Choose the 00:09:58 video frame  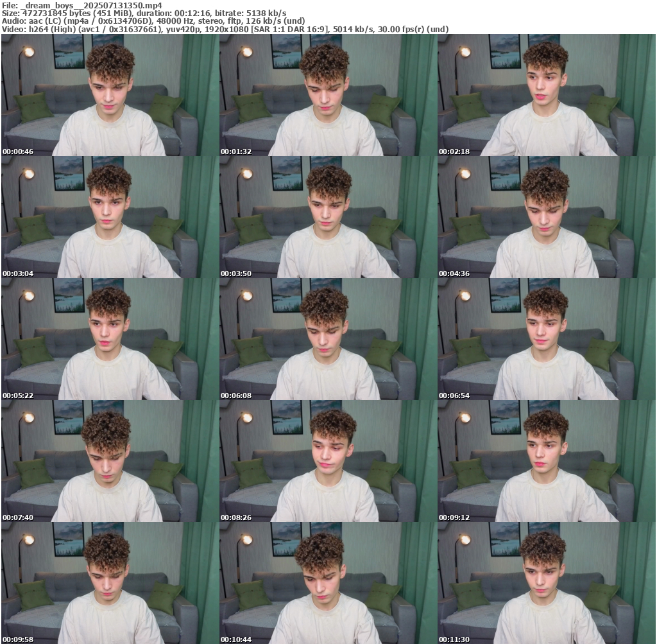coord(110,583)
